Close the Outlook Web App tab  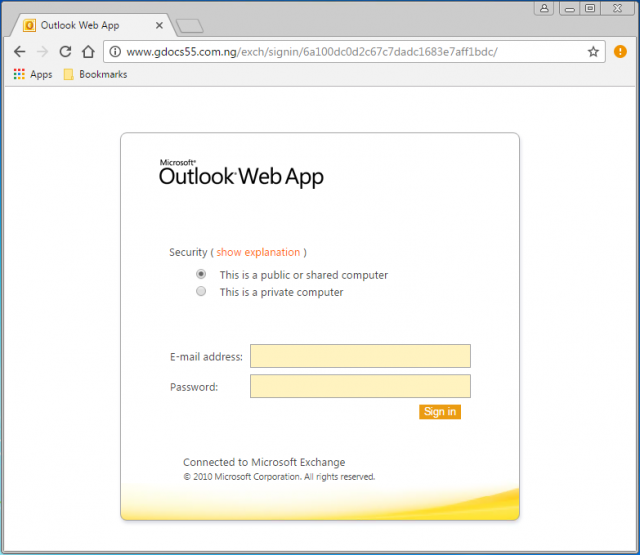pyautogui.click(x=159, y=25)
